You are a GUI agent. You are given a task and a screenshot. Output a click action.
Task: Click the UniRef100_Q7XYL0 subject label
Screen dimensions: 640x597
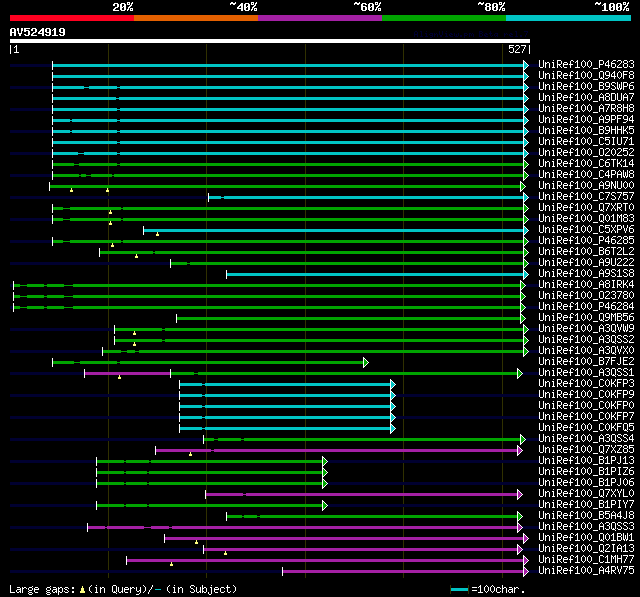pyautogui.click(x=586, y=494)
